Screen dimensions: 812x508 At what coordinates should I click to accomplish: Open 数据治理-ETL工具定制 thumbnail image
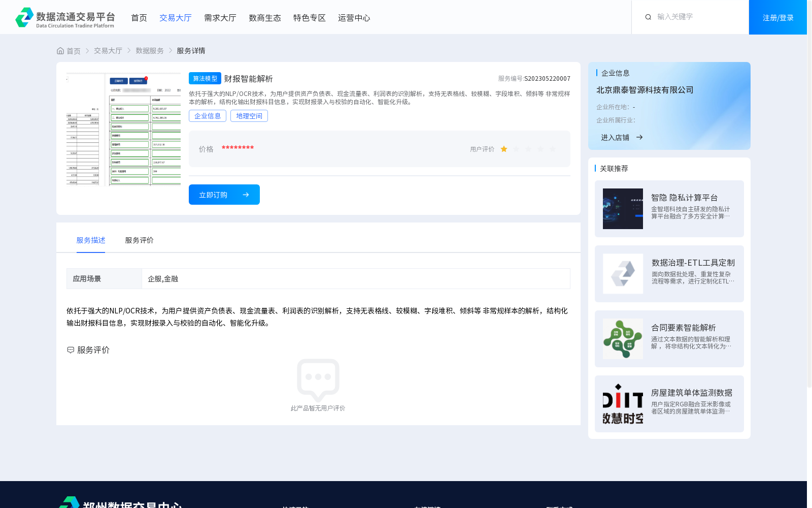[623, 274]
